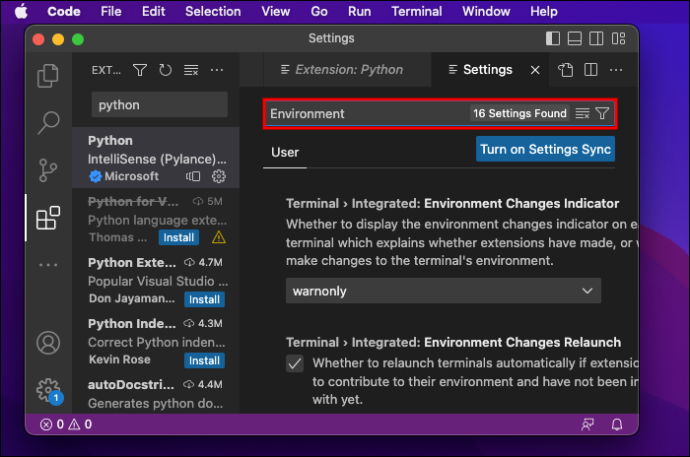This screenshot has width=690, height=457.
Task: Click the feedback icon in the status bar
Action: [x=587, y=424]
